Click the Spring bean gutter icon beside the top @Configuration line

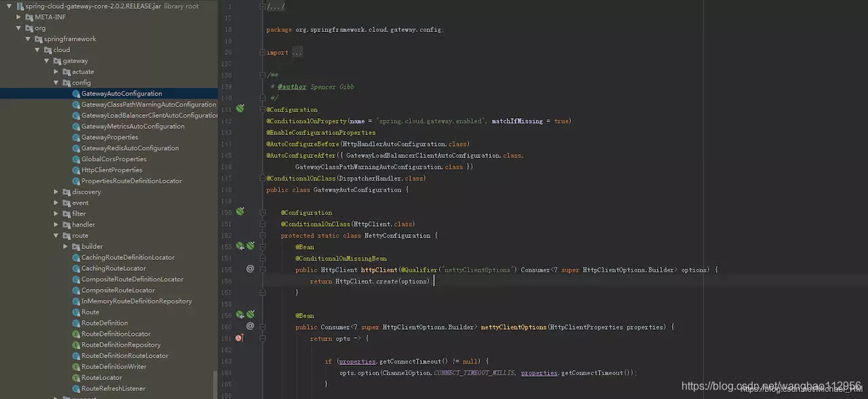(239, 109)
